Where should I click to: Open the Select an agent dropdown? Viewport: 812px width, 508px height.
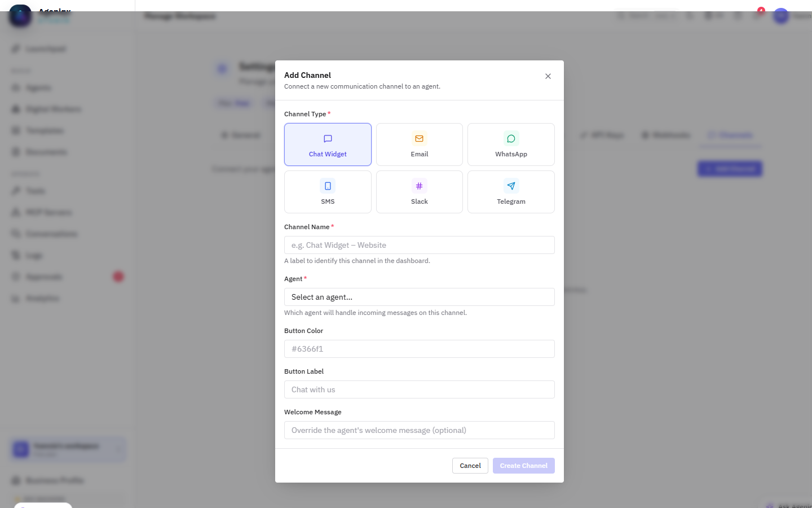pos(420,297)
